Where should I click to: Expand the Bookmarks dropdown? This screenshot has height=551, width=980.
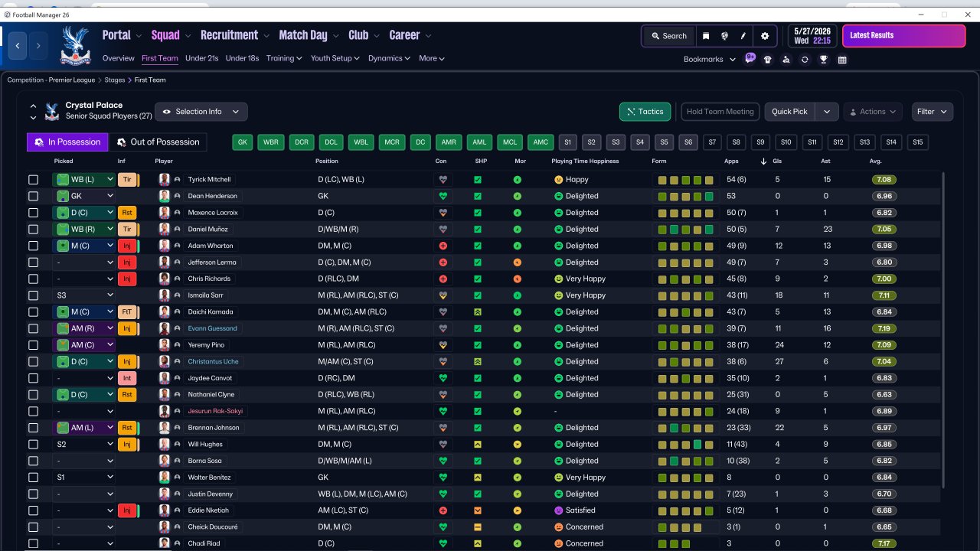pos(710,60)
